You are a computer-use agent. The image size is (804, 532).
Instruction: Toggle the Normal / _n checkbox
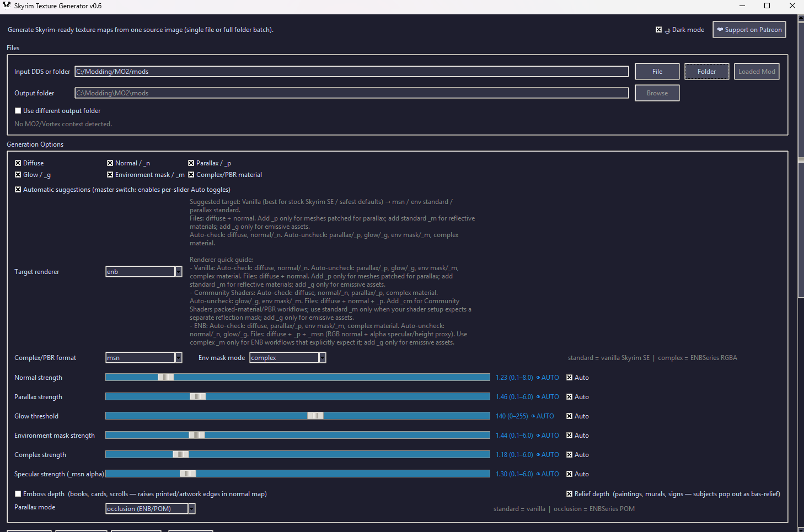(110, 163)
